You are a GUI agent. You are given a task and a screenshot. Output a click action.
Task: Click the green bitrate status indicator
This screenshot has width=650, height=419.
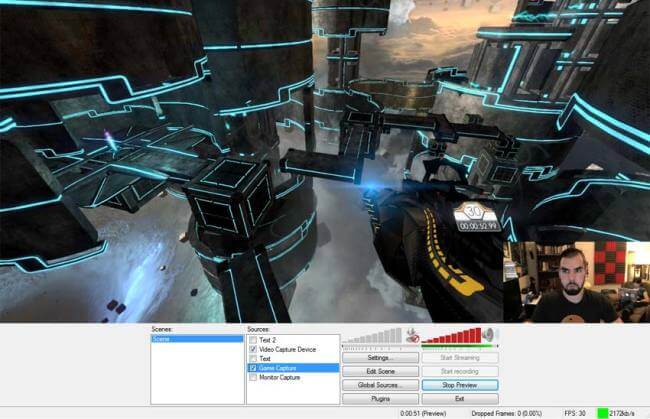coord(602,413)
